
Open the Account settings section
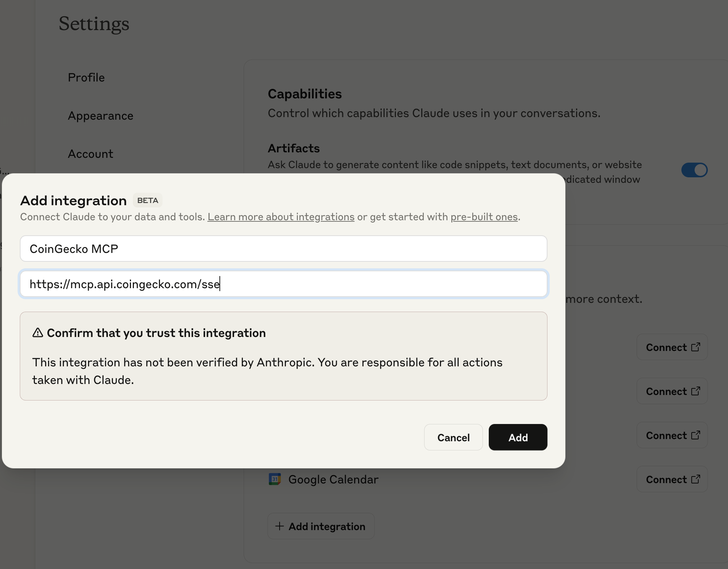click(91, 154)
